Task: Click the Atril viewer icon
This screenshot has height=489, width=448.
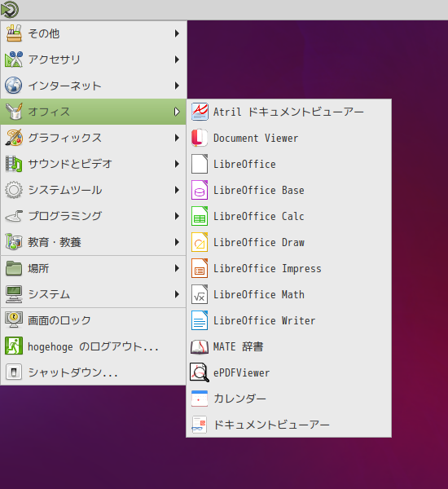Action: (x=200, y=112)
